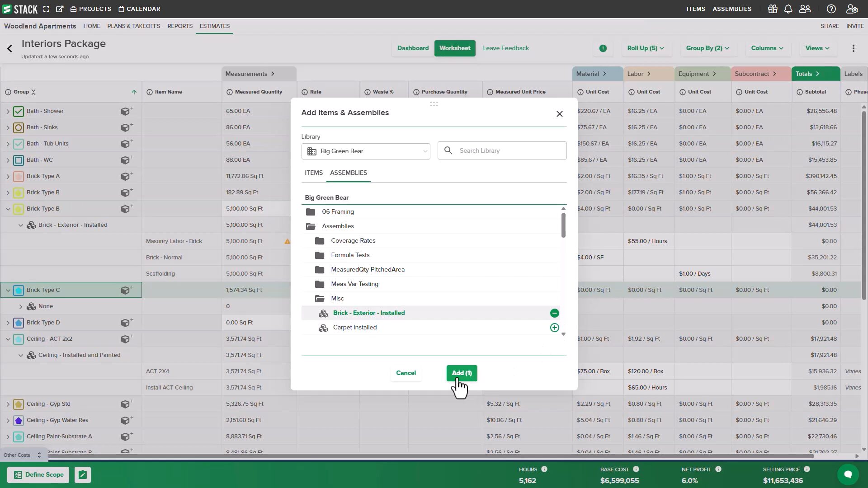The height and width of the screenshot is (488, 868).
Task: Open the account settings icon at top right
Action: (x=852, y=9)
